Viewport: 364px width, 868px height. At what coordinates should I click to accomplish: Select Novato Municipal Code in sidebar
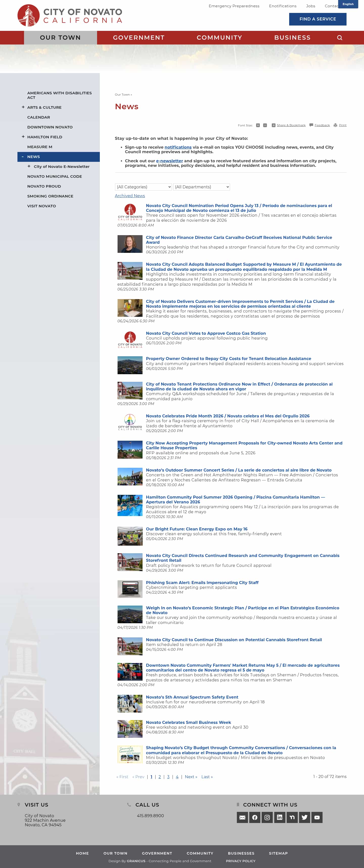pyautogui.click(x=55, y=176)
